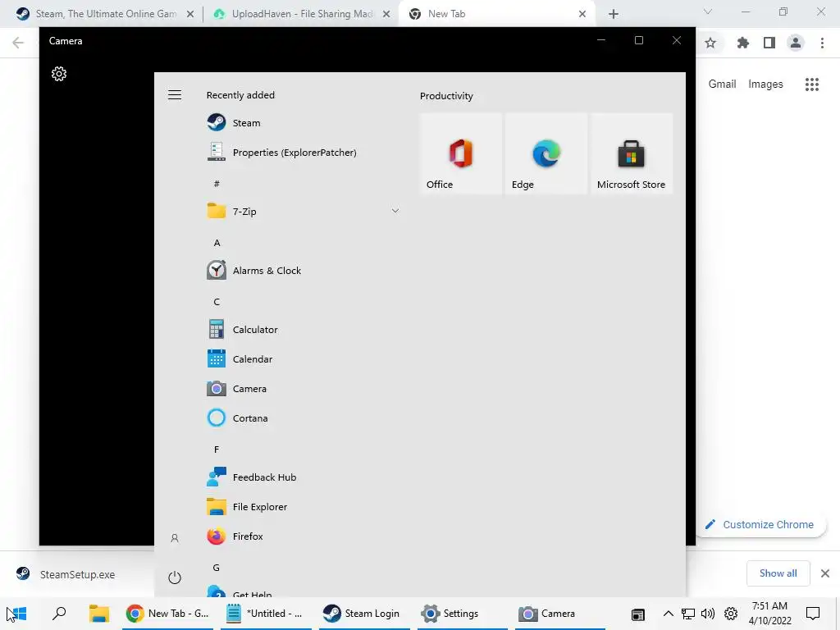The image size is (840, 630).
Task: Open Gmail link
Action: (x=722, y=84)
